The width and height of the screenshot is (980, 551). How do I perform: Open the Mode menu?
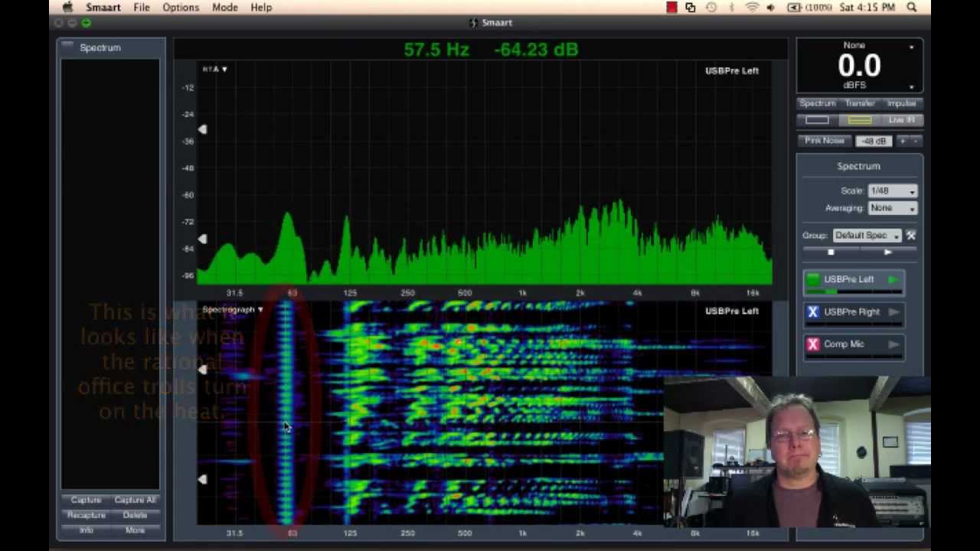(x=225, y=7)
